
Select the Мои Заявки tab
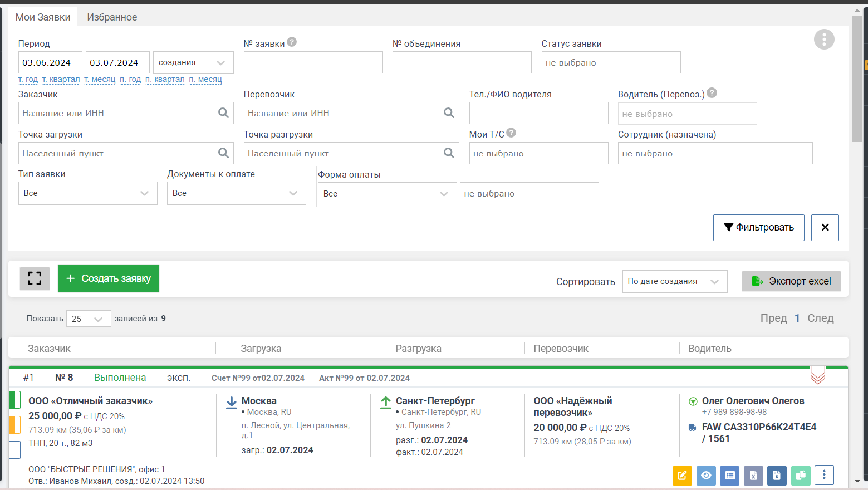(x=43, y=17)
